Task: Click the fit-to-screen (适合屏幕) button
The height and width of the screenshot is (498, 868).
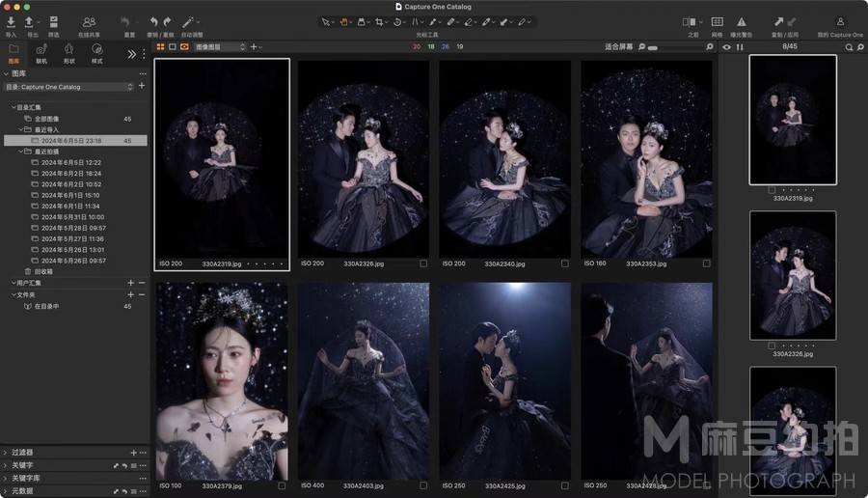Action: tap(618, 47)
